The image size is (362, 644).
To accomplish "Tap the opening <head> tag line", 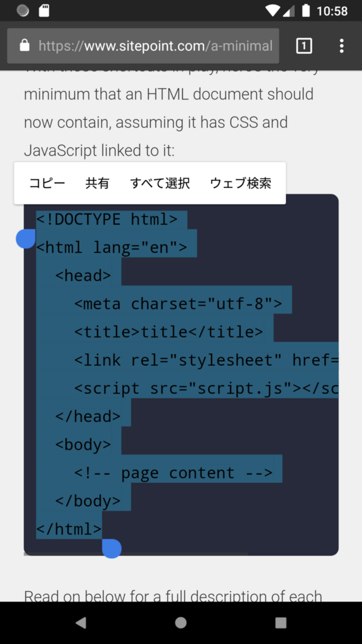I will pyautogui.click(x=83, y=276).
